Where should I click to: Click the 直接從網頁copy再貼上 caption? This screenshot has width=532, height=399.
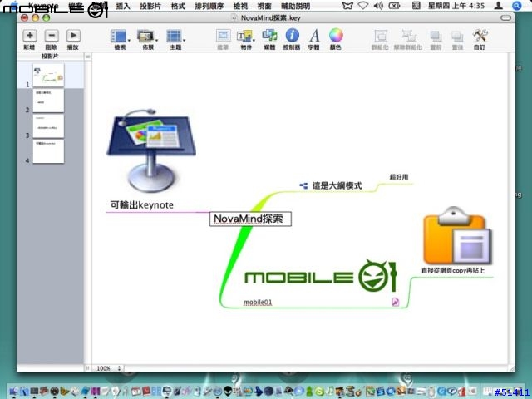(453, 271)
